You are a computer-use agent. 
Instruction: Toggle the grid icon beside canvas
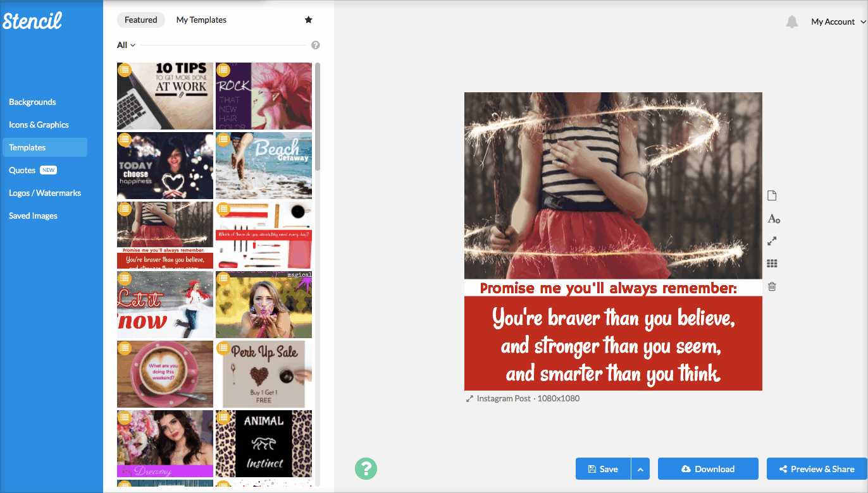[x=772, y=264]
